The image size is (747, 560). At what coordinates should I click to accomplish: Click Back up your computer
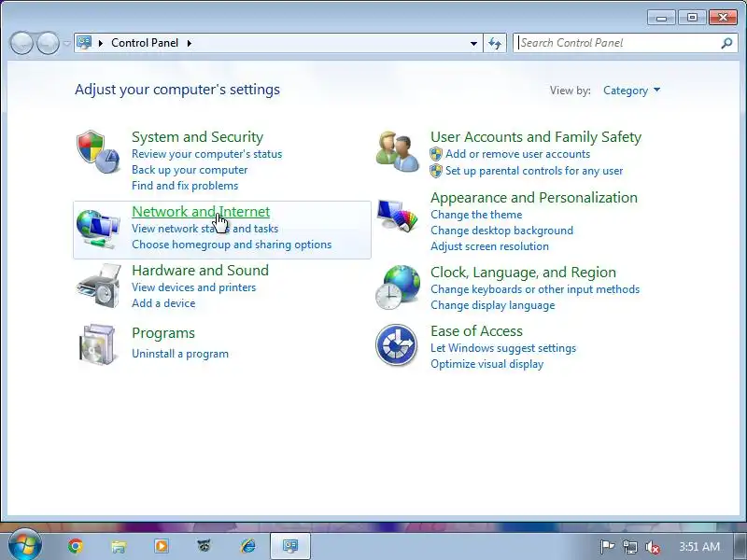(190, 170)
